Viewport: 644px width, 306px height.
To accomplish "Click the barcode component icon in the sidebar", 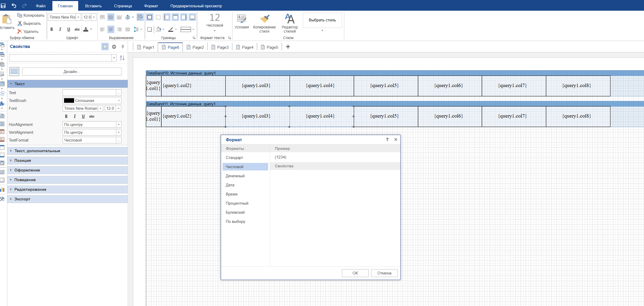I will click(2, 84).
